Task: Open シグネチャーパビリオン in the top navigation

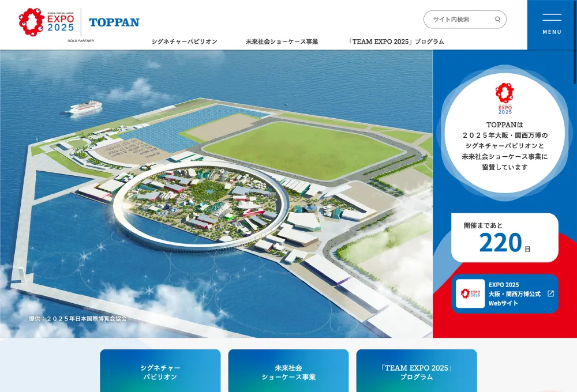Action: point(185,42)
